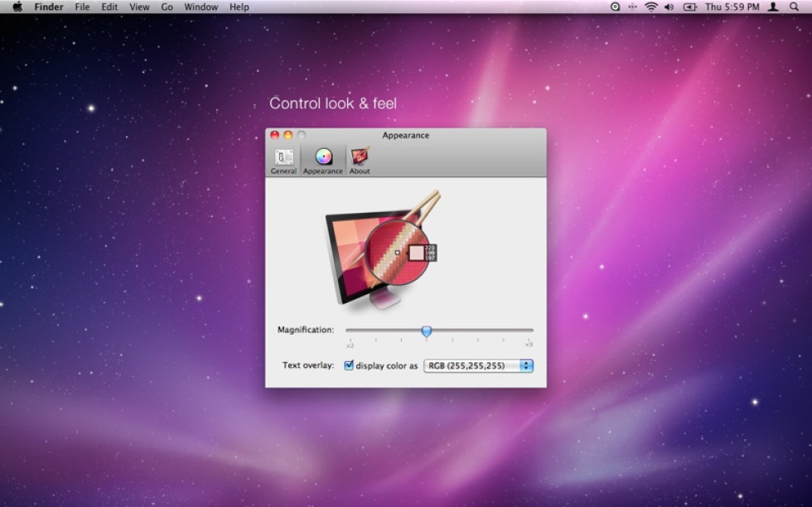Uncheck the display color as checkbox
812x507 pixels.
point(349,365)
